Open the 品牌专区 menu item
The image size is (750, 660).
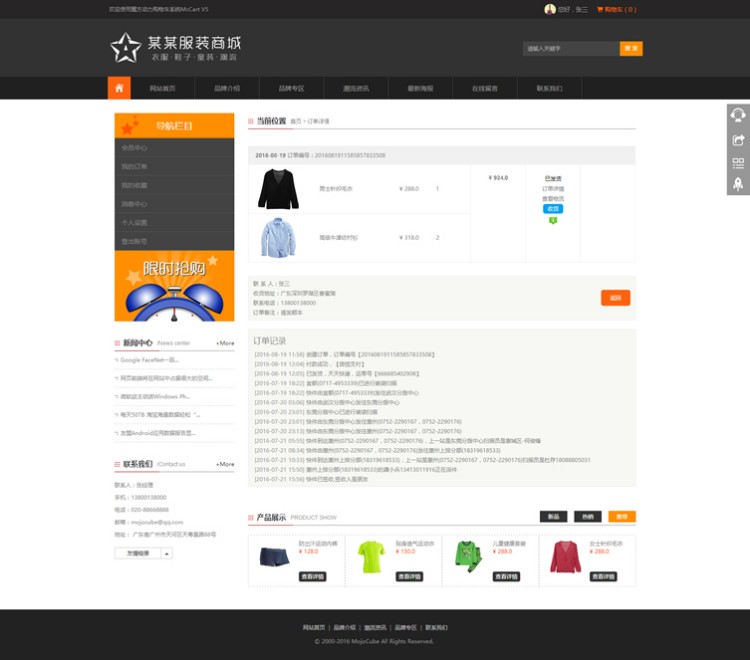tap(291, 88)
